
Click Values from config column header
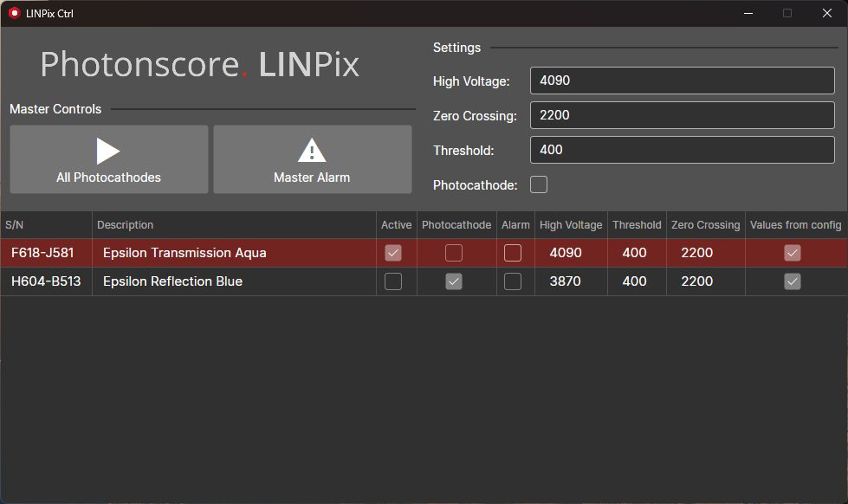[795, 225]
